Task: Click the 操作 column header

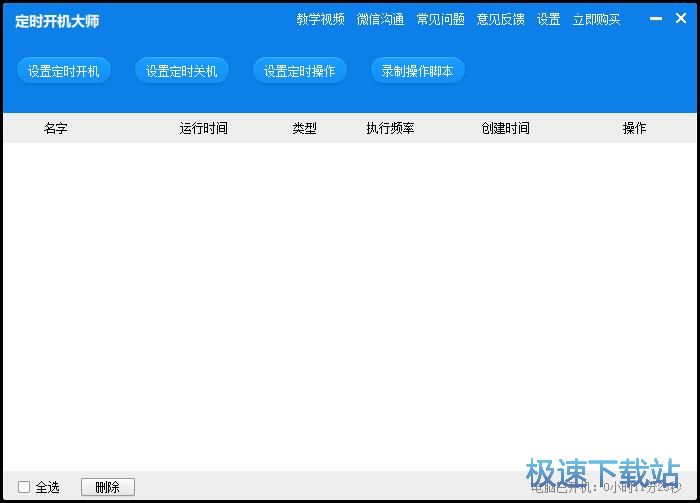Action: coord(634,128)
